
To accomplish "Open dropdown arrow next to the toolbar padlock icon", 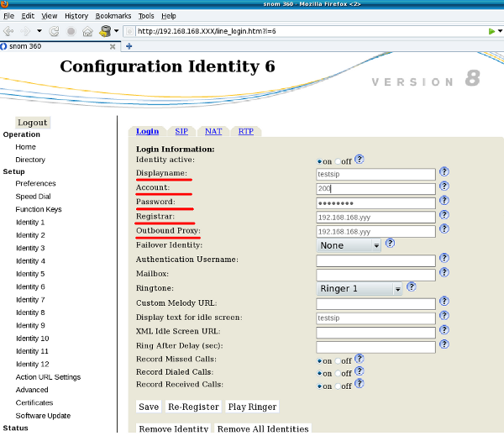I will 117,31.
